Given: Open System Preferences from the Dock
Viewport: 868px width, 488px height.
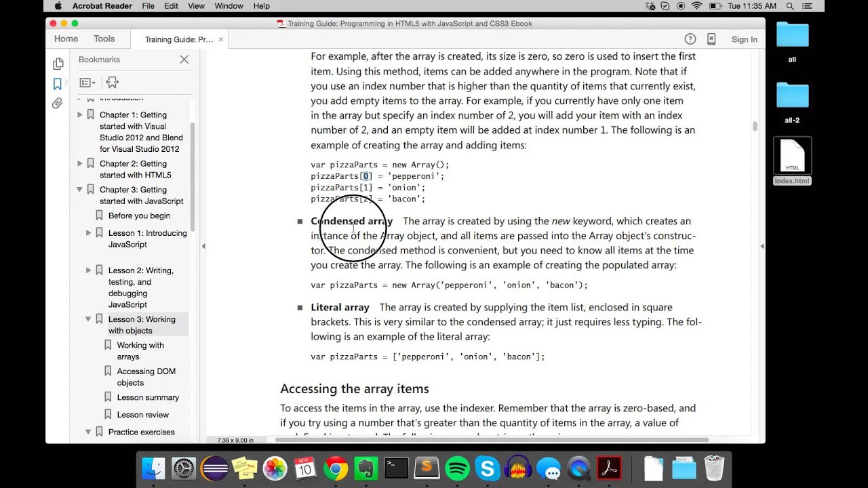Looking at the screenshot, I should [184, 468].
